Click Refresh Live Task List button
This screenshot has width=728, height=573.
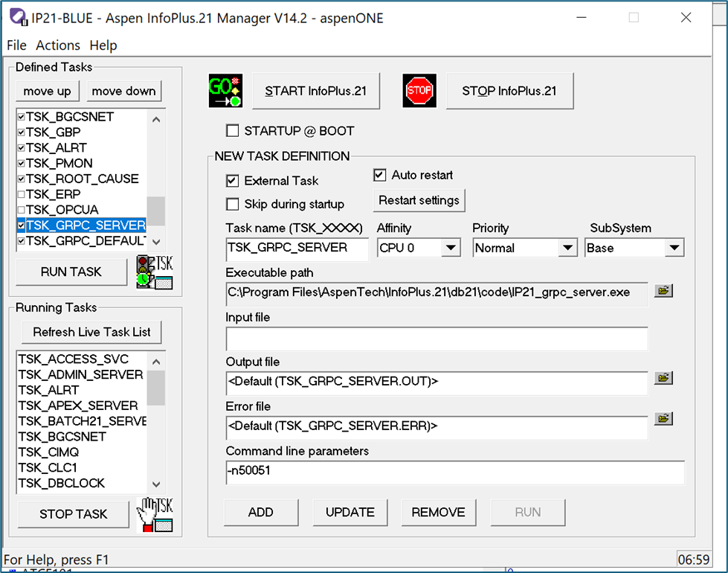[x=92, y=333]
